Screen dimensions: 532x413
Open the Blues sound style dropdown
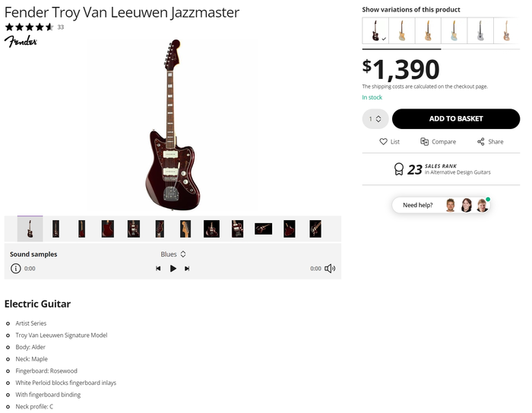[173, 254]
